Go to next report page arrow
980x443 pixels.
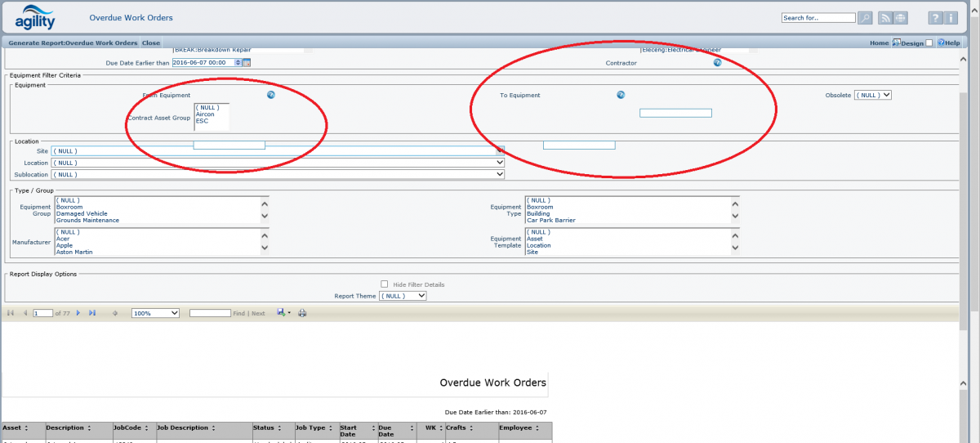pos(78,313)
